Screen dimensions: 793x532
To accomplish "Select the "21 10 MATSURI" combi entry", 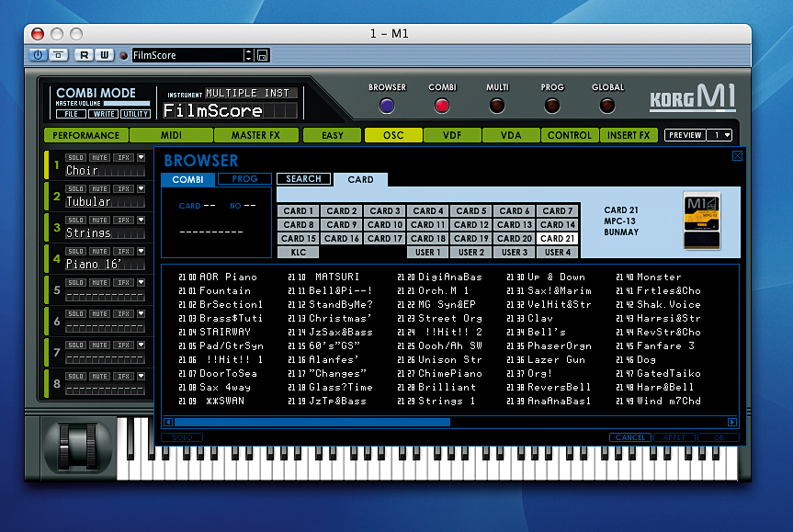I will [x=323, y=277].
